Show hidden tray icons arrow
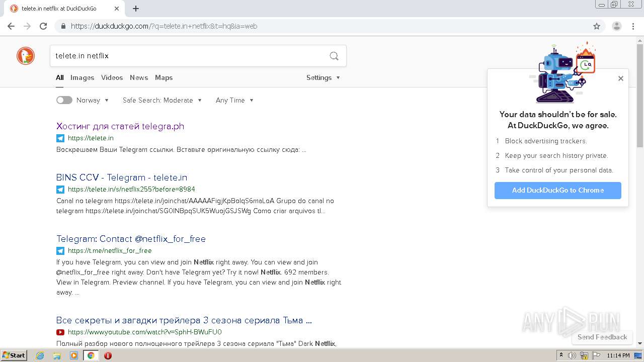644x362 pixels. 561,355
